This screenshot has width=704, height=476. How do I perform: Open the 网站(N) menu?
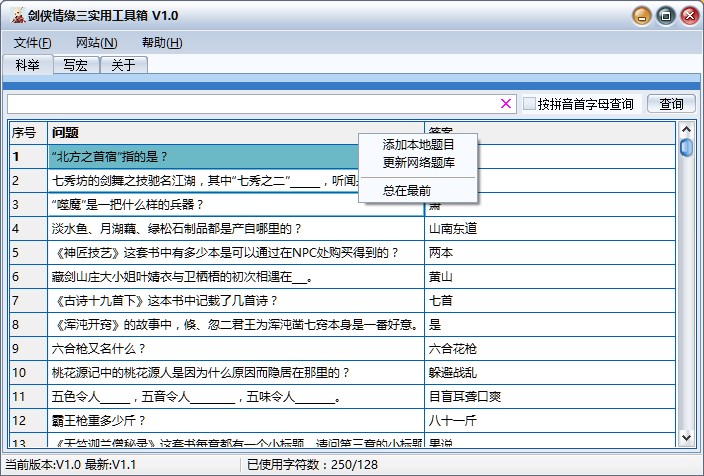click(96, 43)
